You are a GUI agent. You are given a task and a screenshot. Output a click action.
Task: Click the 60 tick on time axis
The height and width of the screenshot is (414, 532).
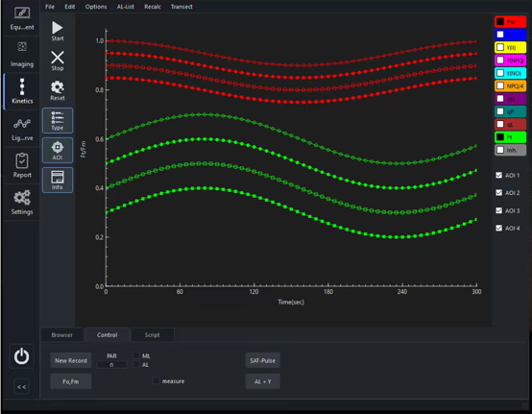click(180, 291)
